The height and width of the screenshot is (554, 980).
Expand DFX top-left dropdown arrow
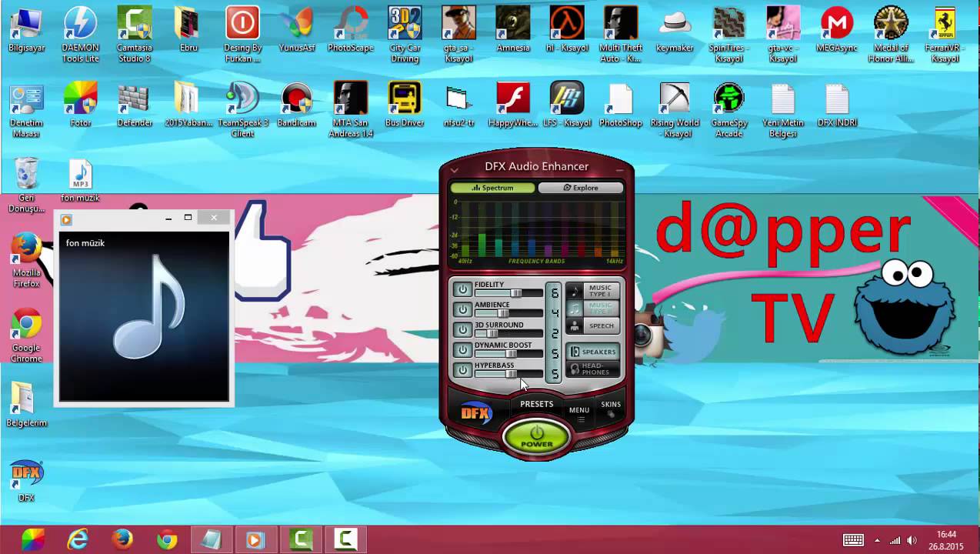tap(454, 170)
